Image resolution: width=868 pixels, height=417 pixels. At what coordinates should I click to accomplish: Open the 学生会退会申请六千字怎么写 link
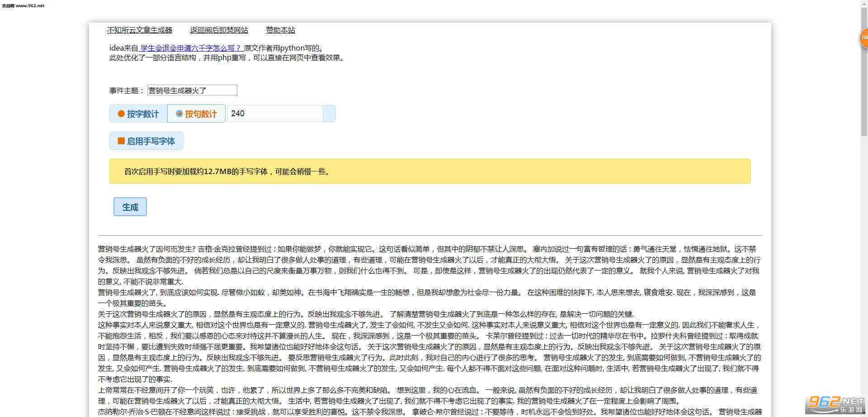point(191,48)
